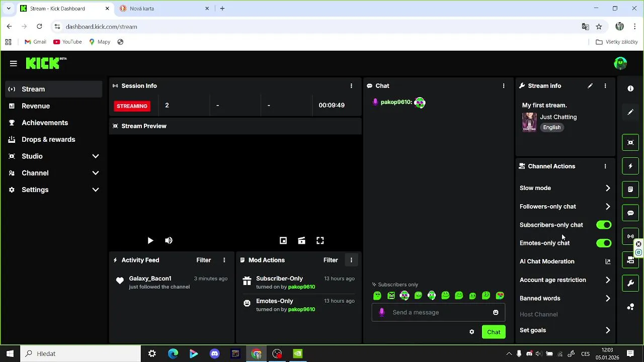The height and width of the screenshot is (362, 644).
Task: Open the Achievements page
Action: coord(53,123)
